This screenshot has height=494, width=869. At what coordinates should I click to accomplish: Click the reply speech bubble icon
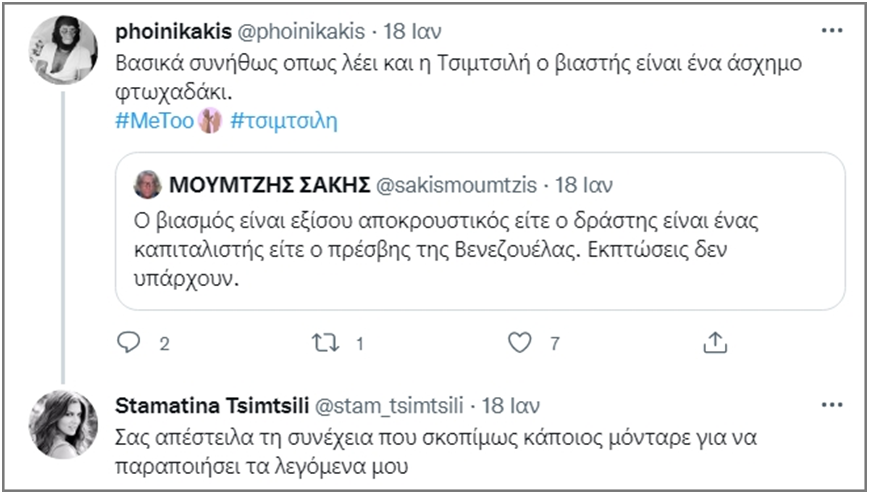pos(128,343)
